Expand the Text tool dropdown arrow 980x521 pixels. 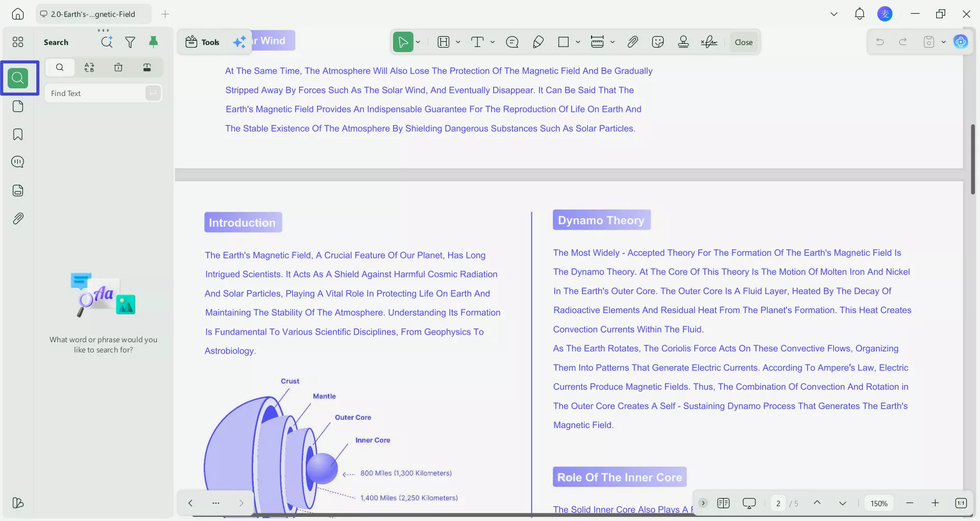(493, 42)
